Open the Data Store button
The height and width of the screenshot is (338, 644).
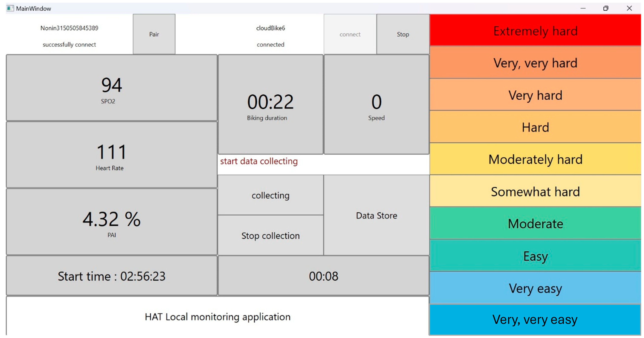click(376, 215)
